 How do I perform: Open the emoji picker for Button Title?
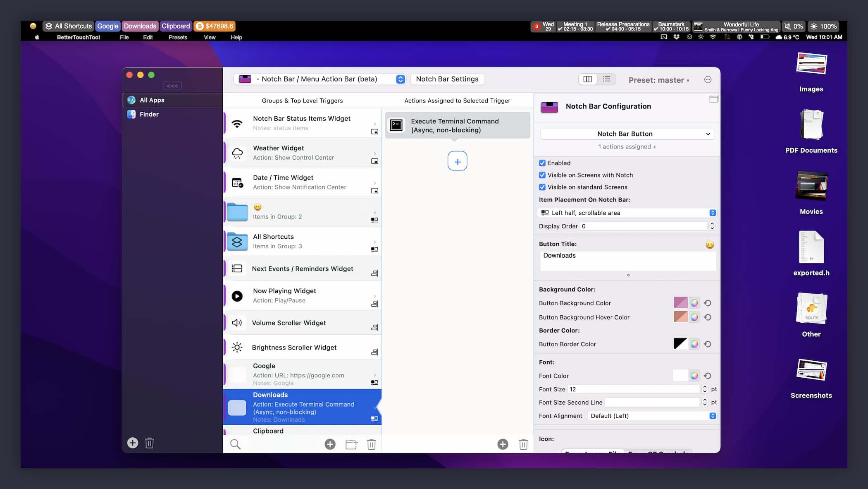point(710,245)
